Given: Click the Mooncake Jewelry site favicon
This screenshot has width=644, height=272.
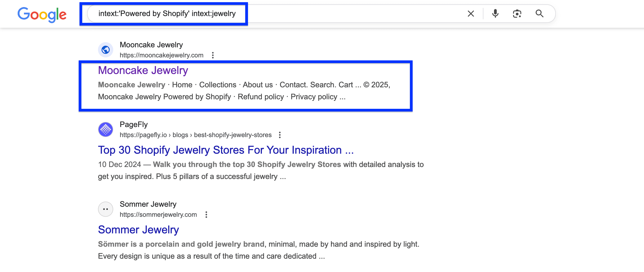Looking at the screenshot, I should click(x=105, y=50).
